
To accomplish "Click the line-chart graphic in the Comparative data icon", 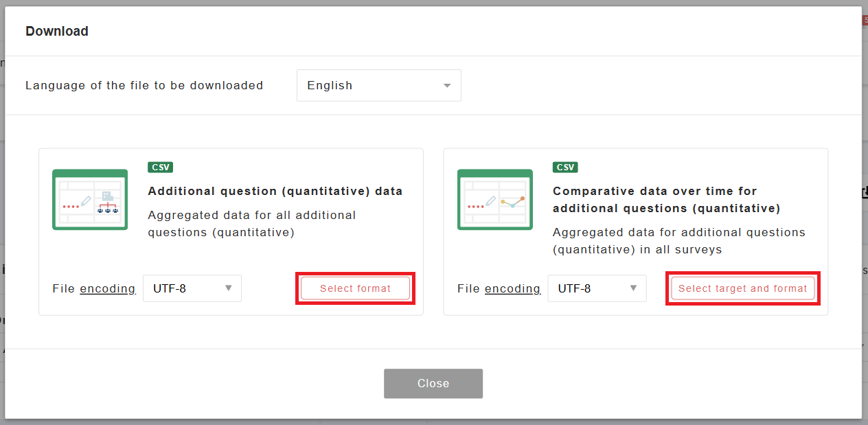I will tap(512, 202).
